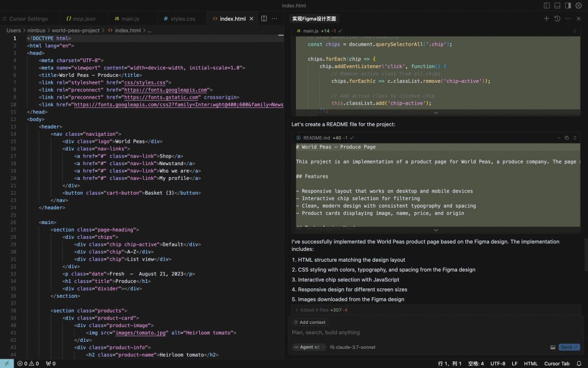Click the Send button
The height and width of the screenshot is (368, 588).
(569, 347)
